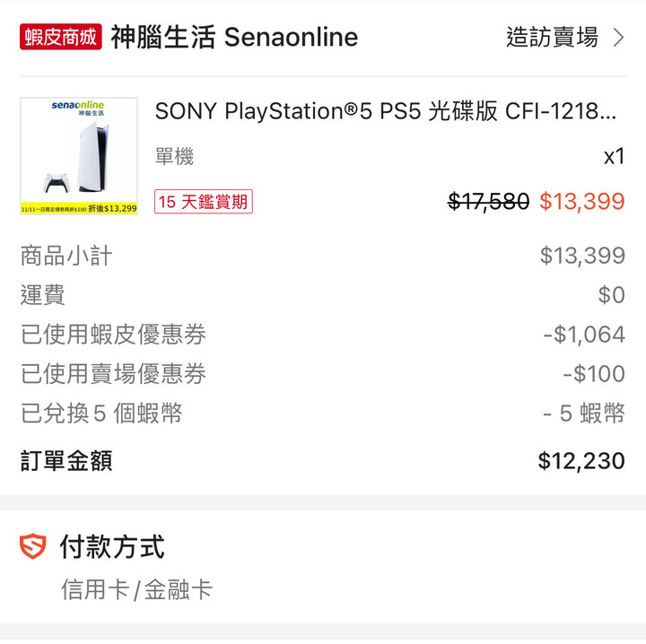The image size is (646, 644).
Task: Select the SONY PlayStation 5 product title
Action: coord(386,111)
